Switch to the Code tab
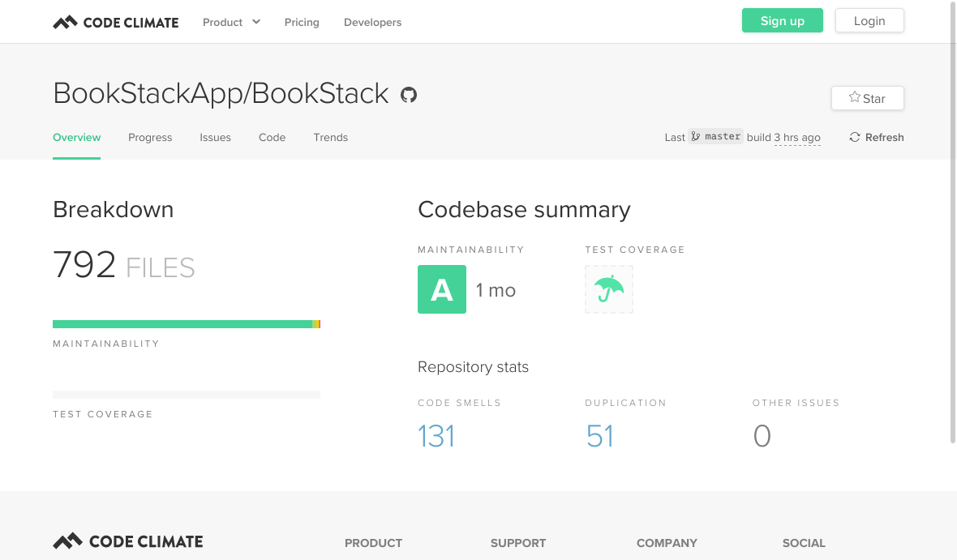Image resolution: width=957 pixels, height=560 pixels. tap(273, 137)
